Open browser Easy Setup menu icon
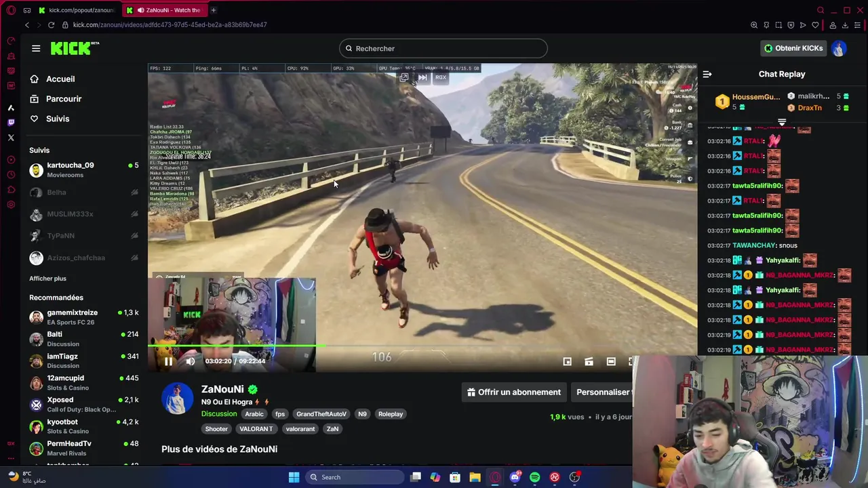This screenshot has height=488, width=868. 857,25
